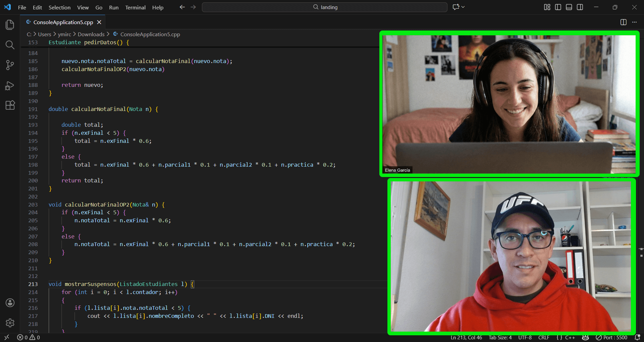Image resolution: width=644 pixels, height=342 pixels.
Task: Click Port : 5500 Live Server button
Action: 612,338
